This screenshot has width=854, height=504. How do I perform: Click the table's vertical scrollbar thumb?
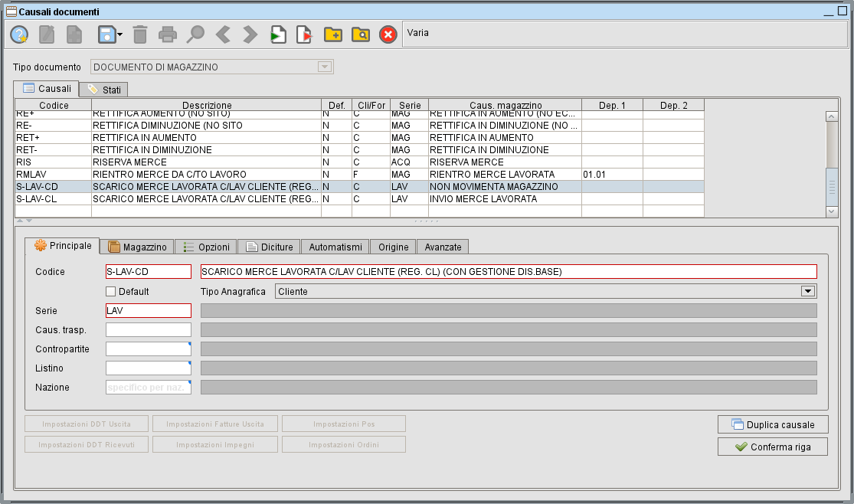pyautogui.click(x=832, y=188)
